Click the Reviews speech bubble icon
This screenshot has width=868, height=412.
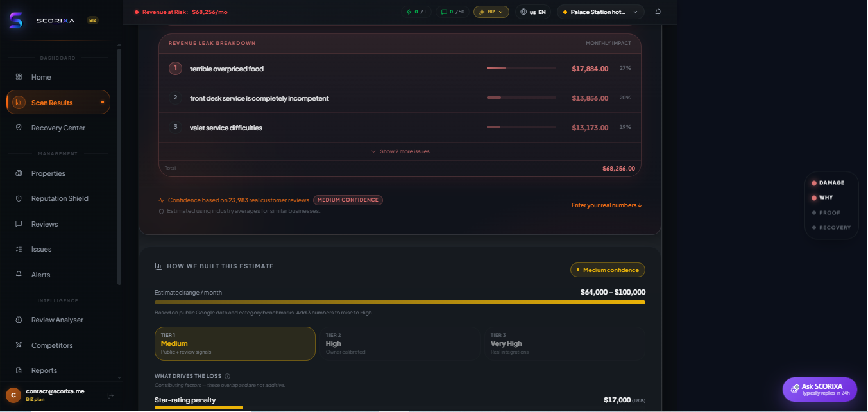click(19, 224)
